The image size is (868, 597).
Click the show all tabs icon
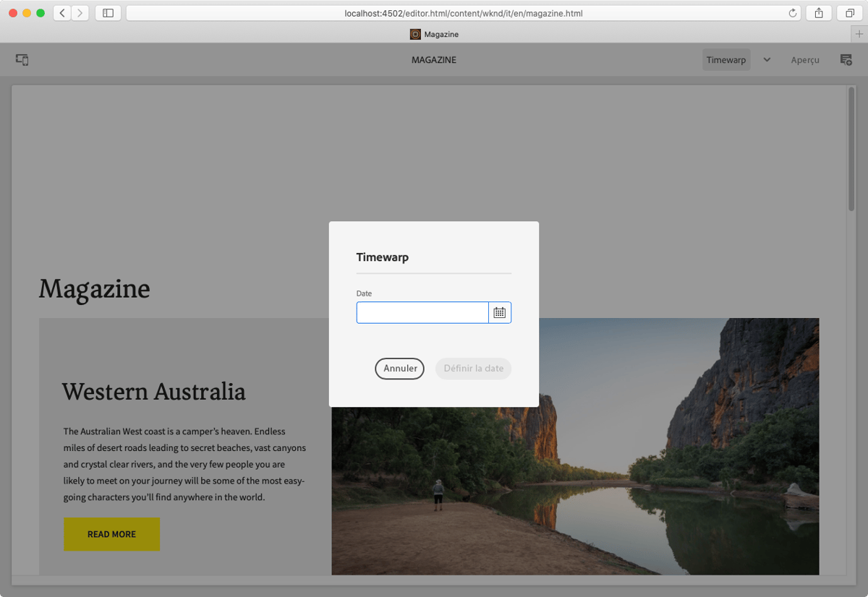pyautogui.click(x=851, y=12)
